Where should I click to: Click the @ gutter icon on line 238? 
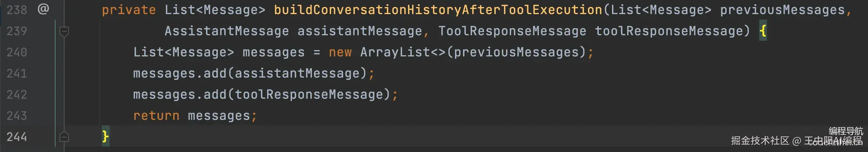point(43,9)
